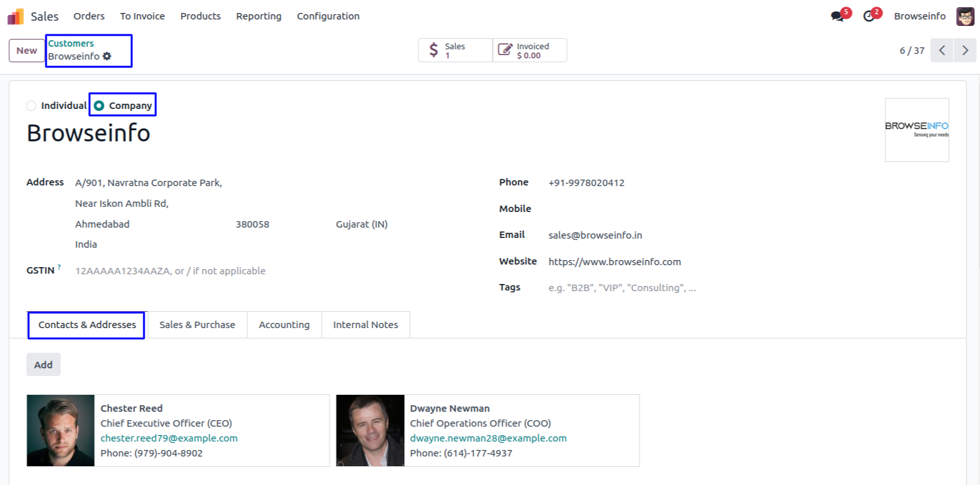Open the Sales dollar stat button
The image size is (980, 485).
click(x=455, y=51)
